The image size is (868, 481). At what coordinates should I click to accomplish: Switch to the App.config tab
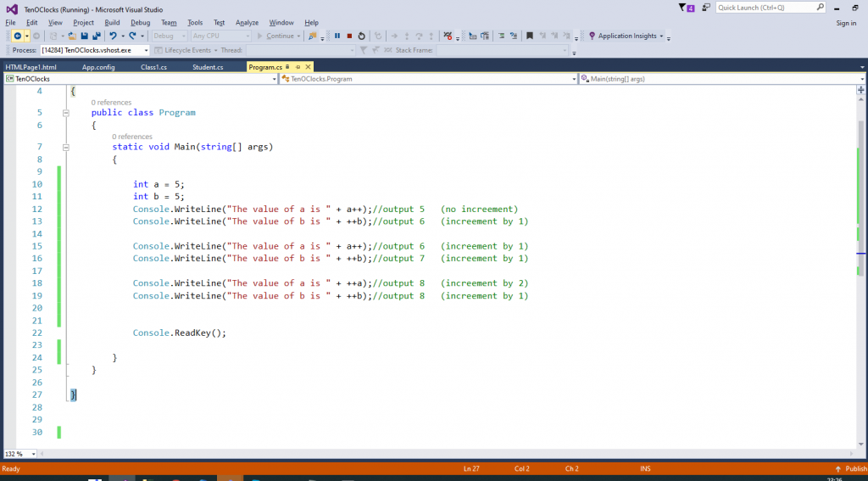(x=98, y=67)
